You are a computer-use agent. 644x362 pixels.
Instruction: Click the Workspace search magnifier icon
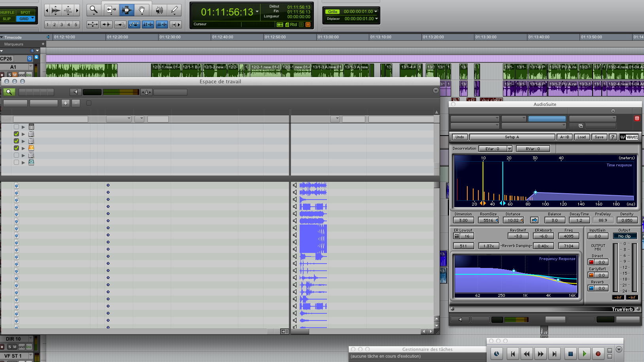9,92
